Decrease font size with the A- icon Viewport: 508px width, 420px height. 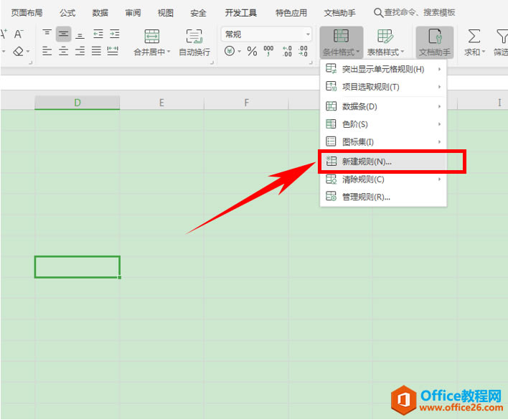19,34
